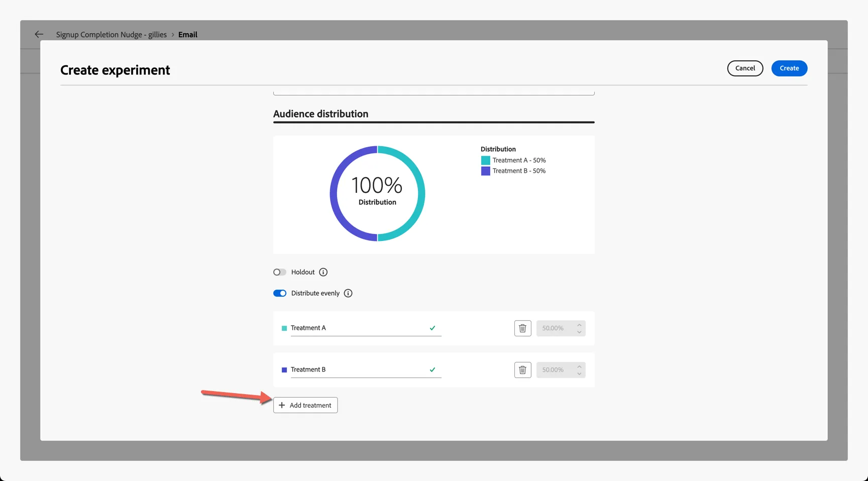Screen dimensions: 868x481
Task: Delete Treatment B with trash icon
Action: pos(522,370)
